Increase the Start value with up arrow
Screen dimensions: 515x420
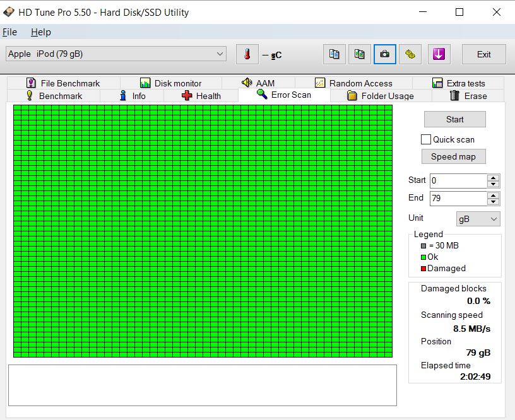(493, 177)
